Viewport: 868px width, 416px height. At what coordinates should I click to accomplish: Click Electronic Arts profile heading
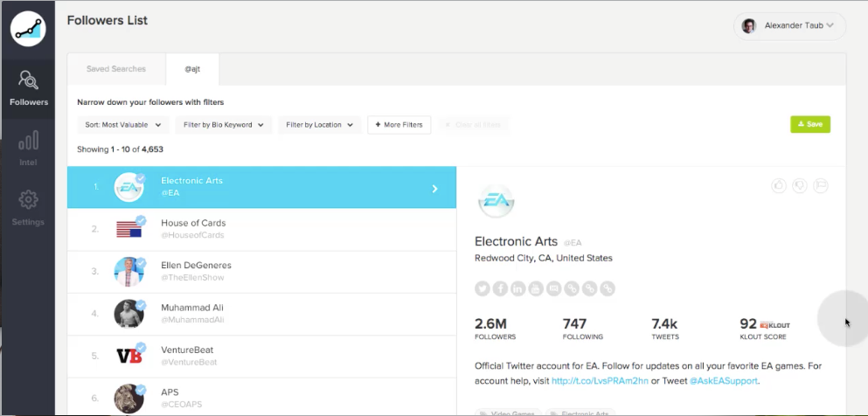pos(516,241)
